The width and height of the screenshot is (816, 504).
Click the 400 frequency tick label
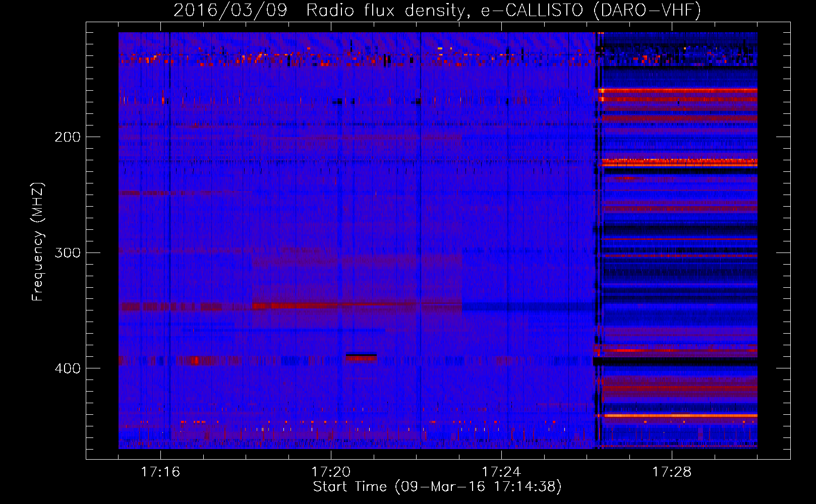click(68, 368)
